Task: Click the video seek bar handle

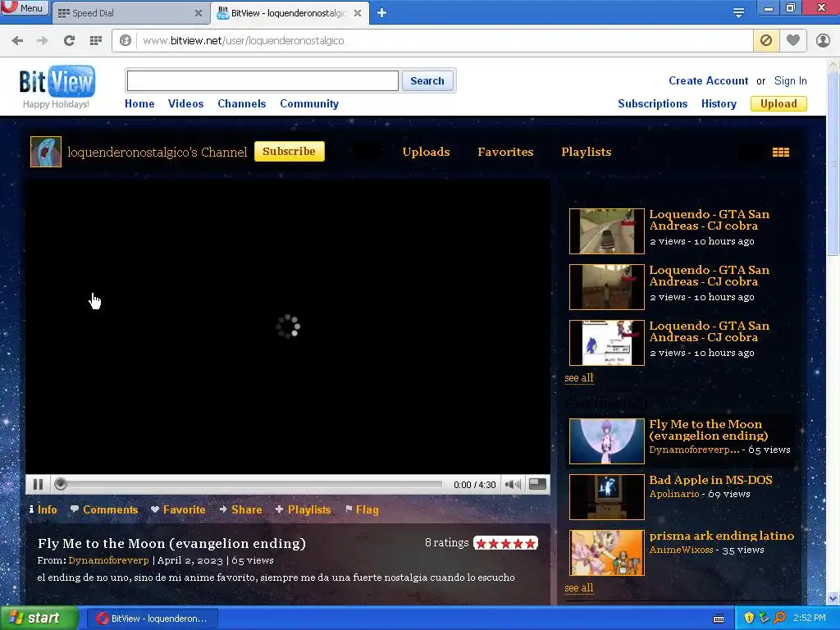Action: [61, 484]
